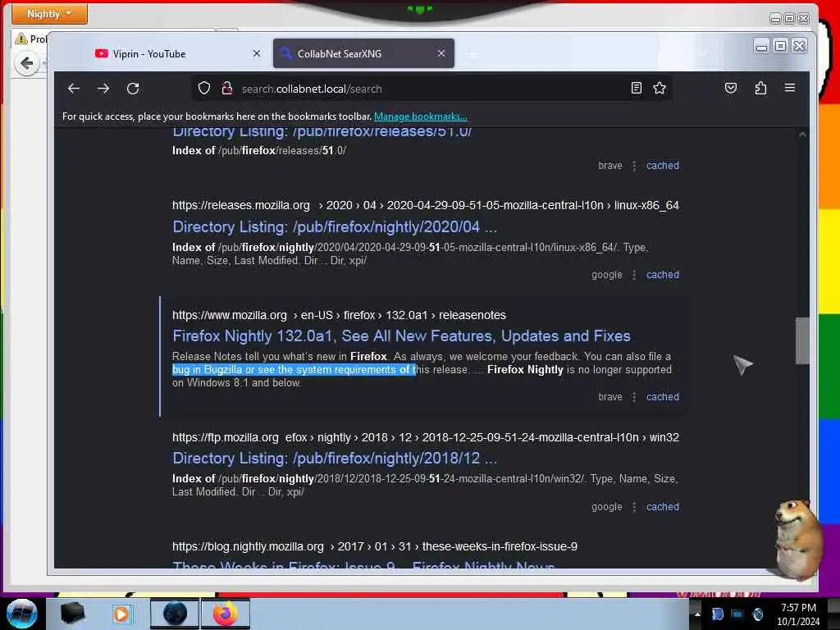Open options dots for nightly/2020/04 result
The width and height of the screenshot is (840, 630).
pyautogui.click(x=634, y=274)
